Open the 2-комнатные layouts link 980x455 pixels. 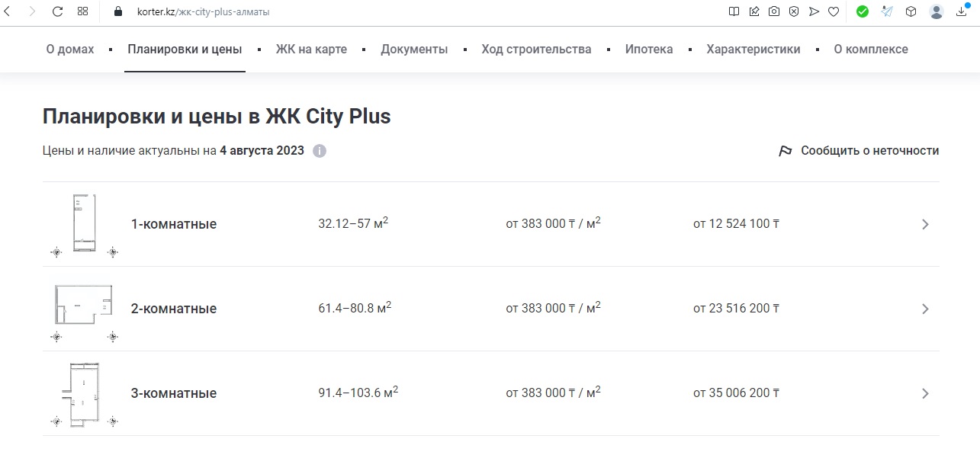(174, 309)
